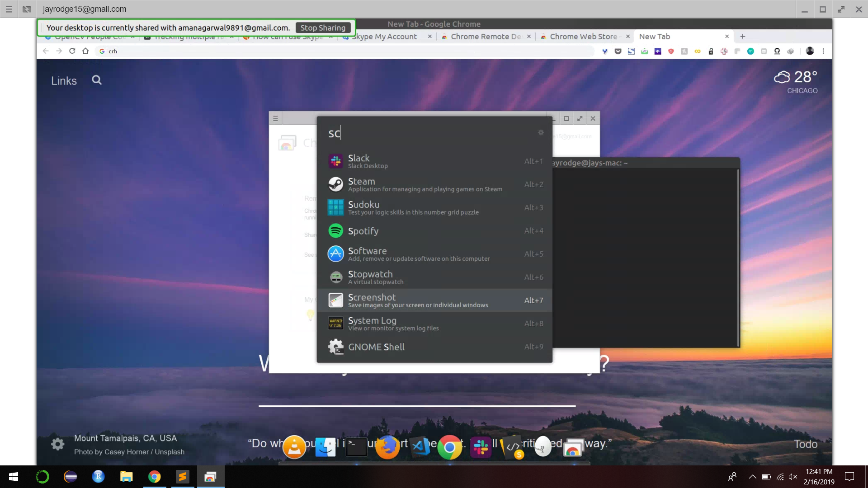This screenshot has width=868, height=488.
Task: Toggle the muted volume tray icon
Action: pos(793,477)
